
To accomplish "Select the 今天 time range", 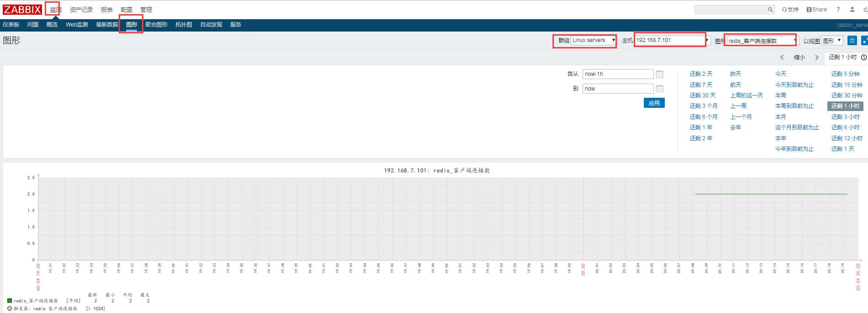I will 781,74.
